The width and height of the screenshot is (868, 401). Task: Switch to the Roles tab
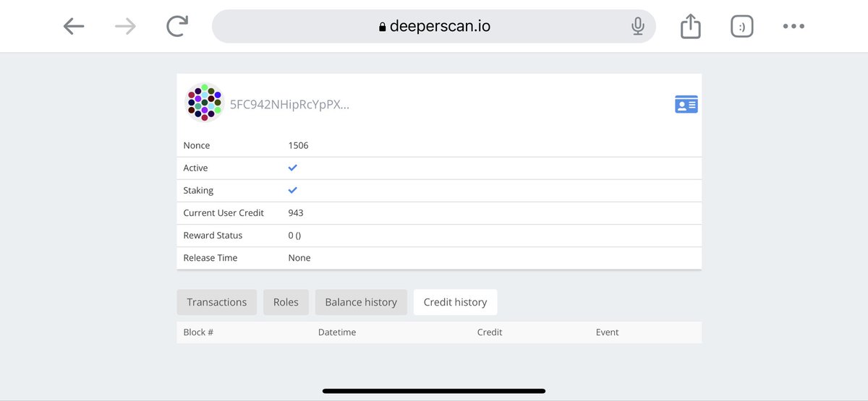(x=286, y=302)
